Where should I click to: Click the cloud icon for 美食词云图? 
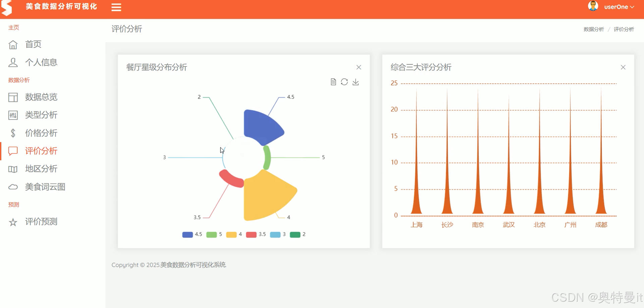point(13,187)
